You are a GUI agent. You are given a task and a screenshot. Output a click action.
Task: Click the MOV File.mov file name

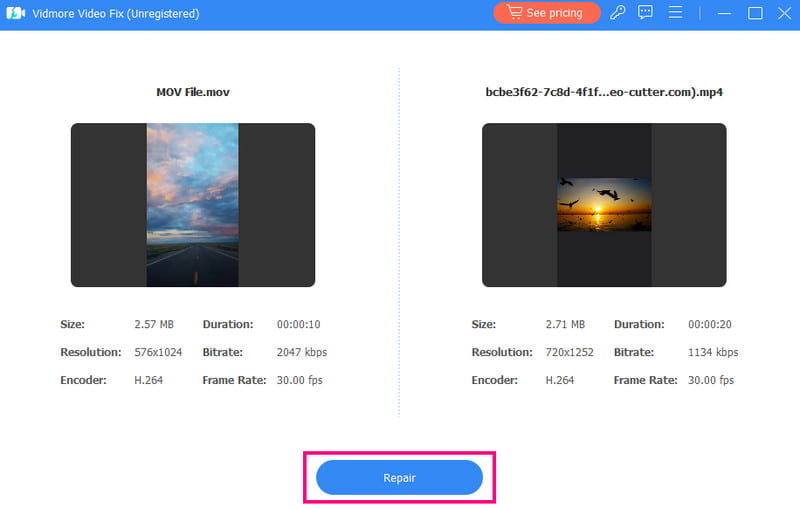pos(192,92)
